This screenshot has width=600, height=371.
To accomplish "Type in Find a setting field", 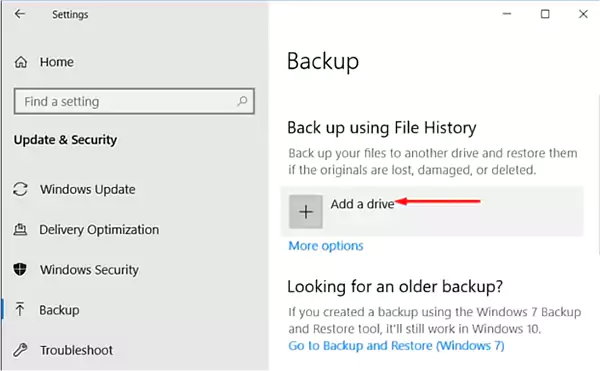I will tap(134, 101).
